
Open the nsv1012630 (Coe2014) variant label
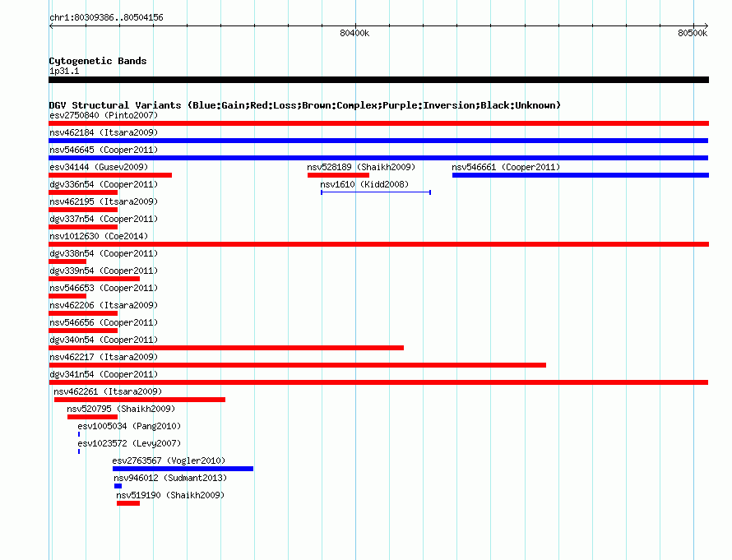pyautogui.click(x=99, y=236)
